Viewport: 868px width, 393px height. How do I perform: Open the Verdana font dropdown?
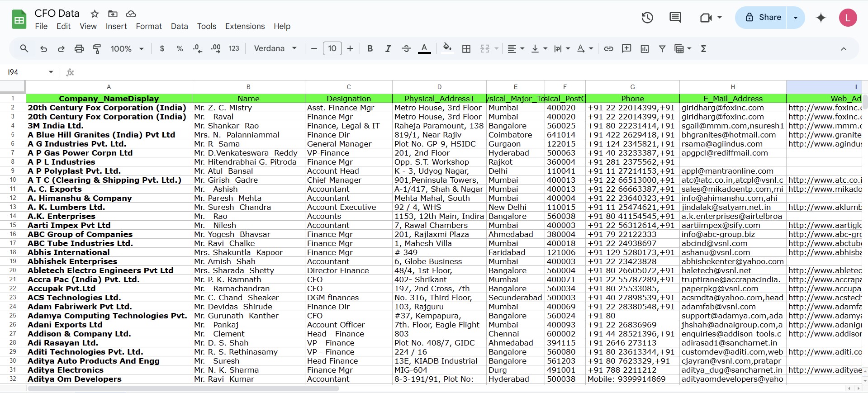(275, 48)
